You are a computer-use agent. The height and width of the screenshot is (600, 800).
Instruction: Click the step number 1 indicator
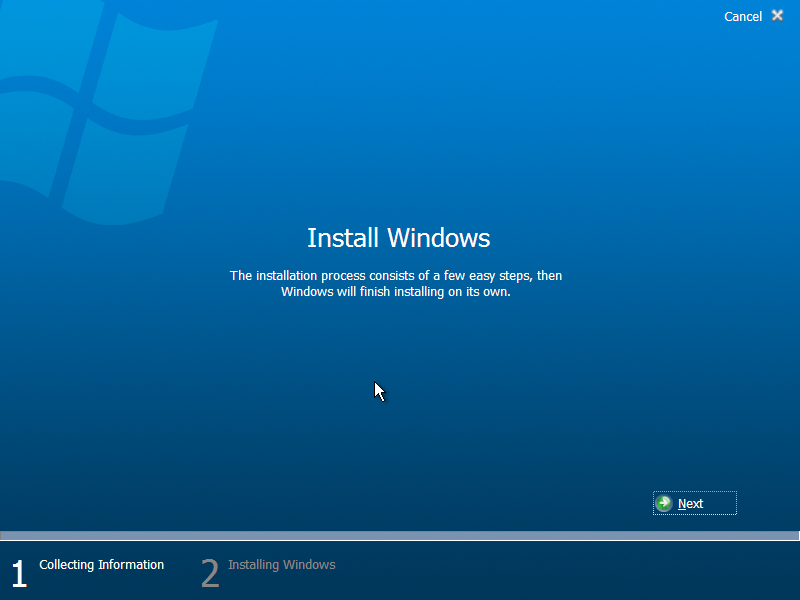(19, 573)
